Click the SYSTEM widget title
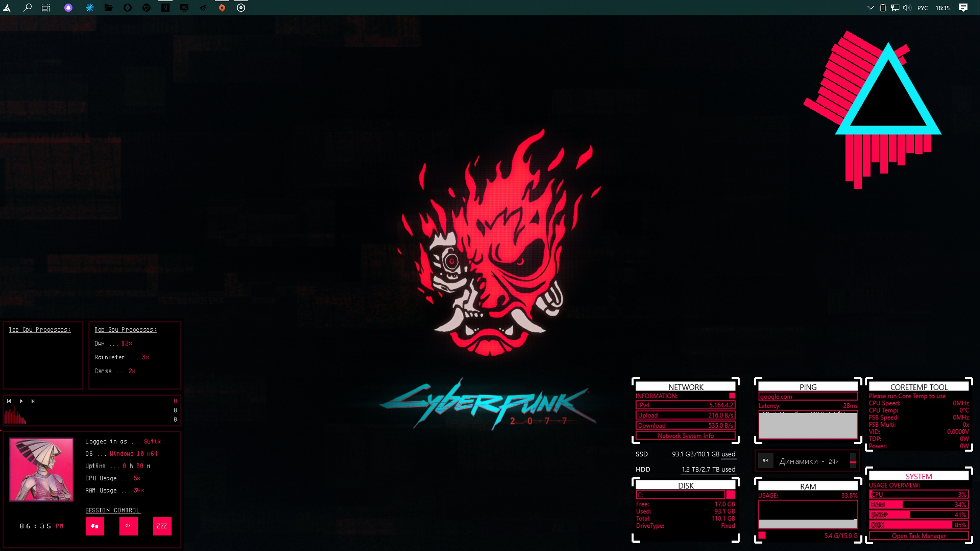980x551 pixels. (x=919, y=476)
